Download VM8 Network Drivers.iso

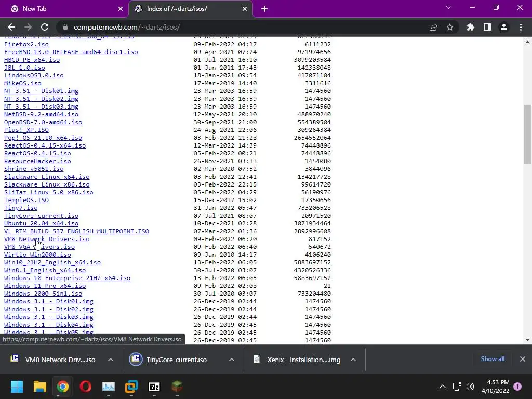pos(47,239)
